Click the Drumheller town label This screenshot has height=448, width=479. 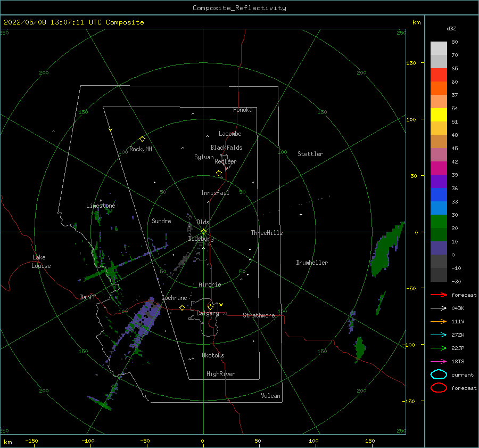(312, 263)
